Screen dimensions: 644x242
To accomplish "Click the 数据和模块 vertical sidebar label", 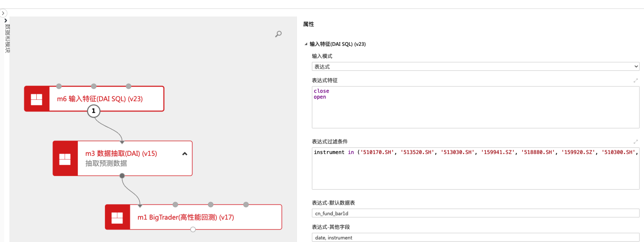I will pyautogui.click(x=7, y=38).
